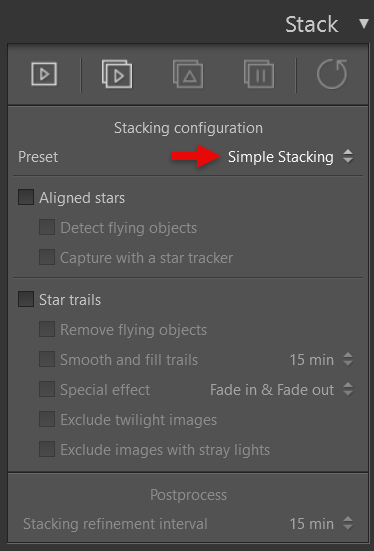374x551 pixels.
Task: Pause stacking with the pause icon
Action: [259, 74]
